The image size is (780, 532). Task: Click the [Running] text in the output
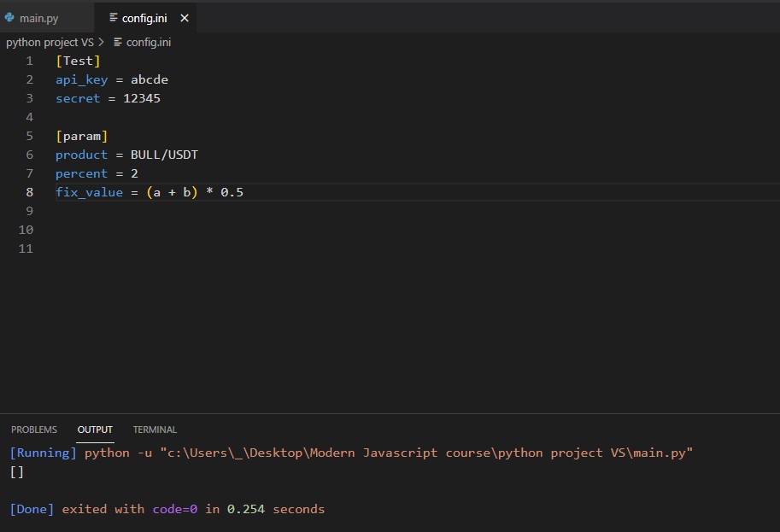tap(38, 453)
